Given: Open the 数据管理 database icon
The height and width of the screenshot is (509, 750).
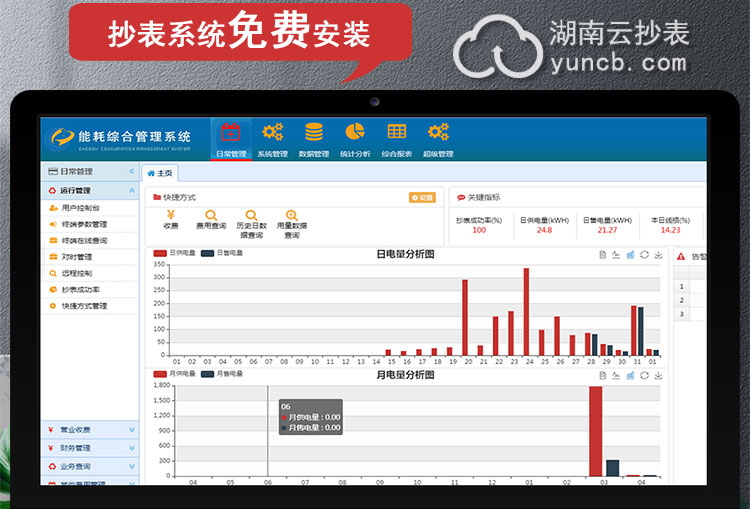Looking at the screenshot, I should point(314,134).
